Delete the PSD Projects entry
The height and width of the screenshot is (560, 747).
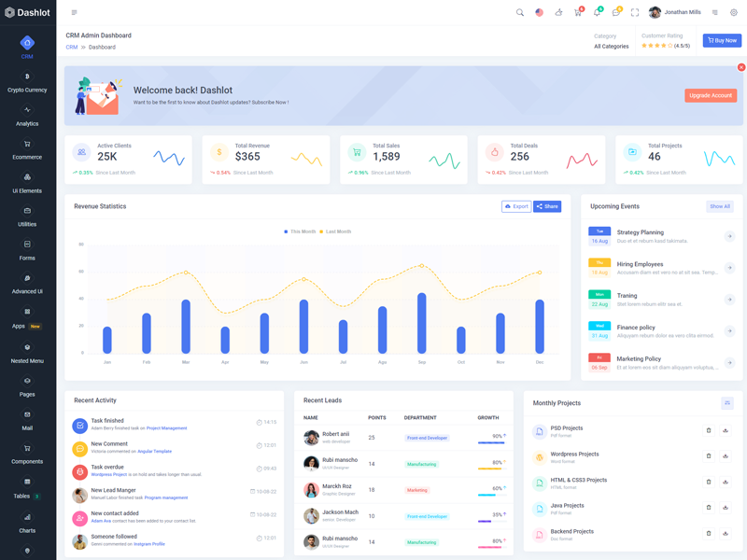(709, 430)
